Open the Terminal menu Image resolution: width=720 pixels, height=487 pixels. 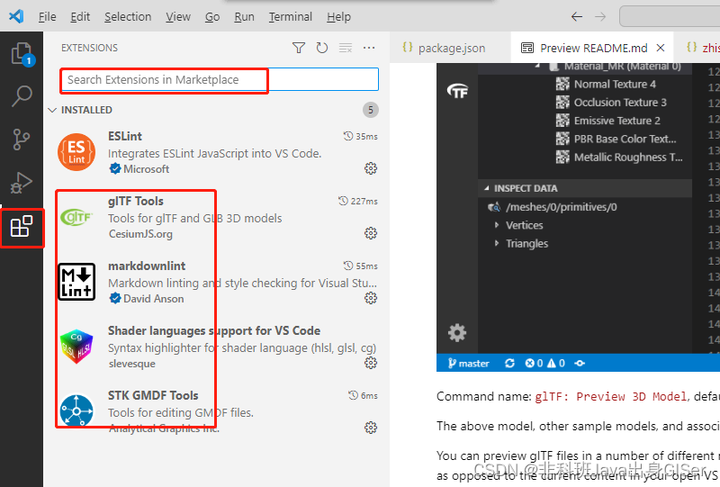(x=290, y=17)
